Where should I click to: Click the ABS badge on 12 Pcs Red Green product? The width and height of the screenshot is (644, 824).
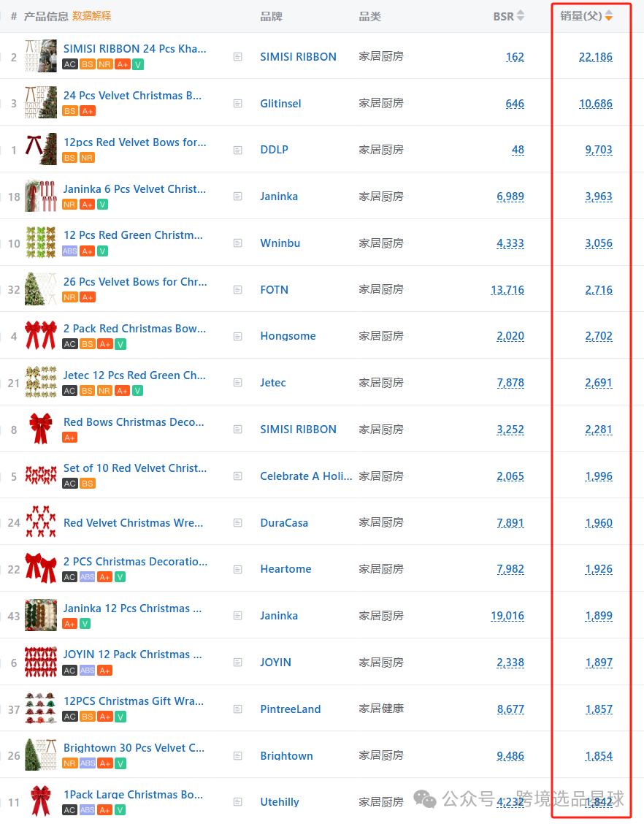coord(70,251)
